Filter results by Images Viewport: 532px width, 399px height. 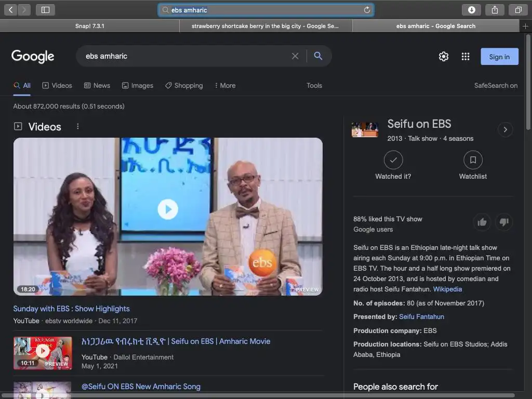pos(137,86)
